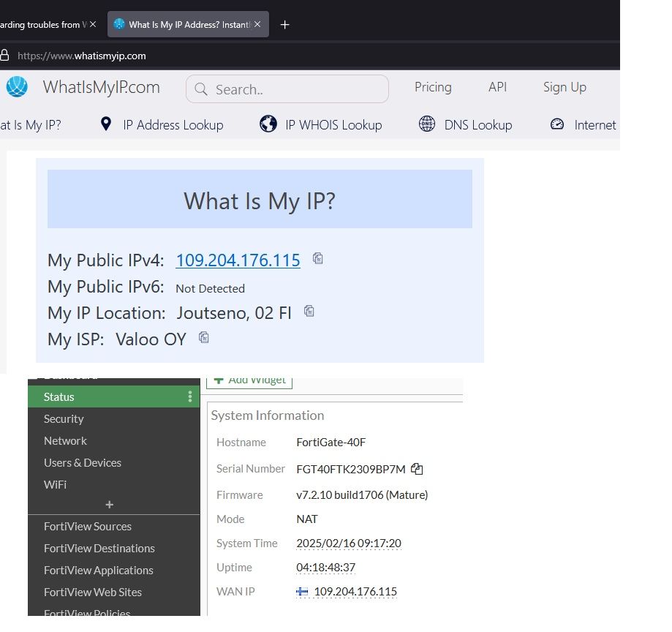Image resolution: width=672 pixels, height=632 pixels.
Task: Copy the public IPv4 address
Action: click(x=317, y=258)
